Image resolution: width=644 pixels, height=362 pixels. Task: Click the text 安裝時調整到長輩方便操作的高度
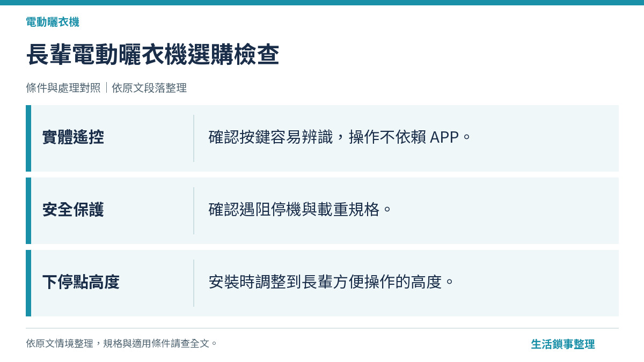(x=332, y=283)
